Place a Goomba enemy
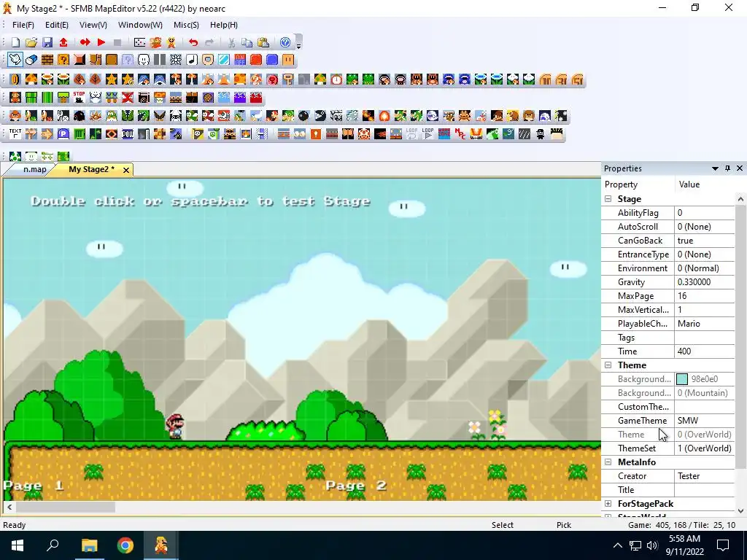The height and width of the screenshot is (560, 747). 15,116
